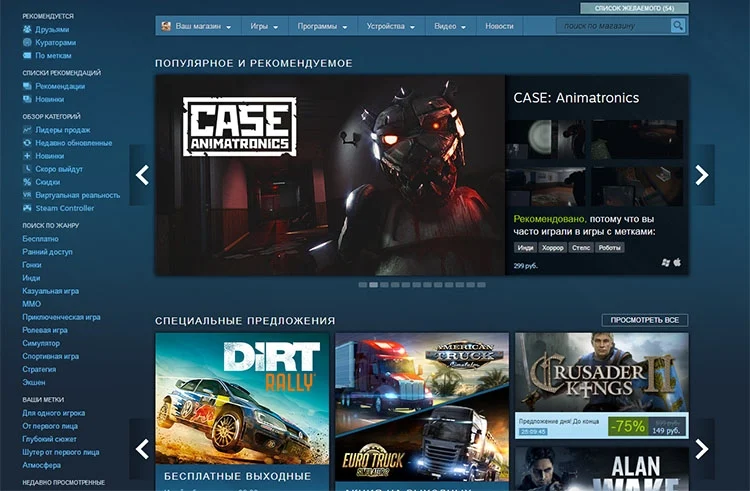Screen dimensions: 750x491
Task: Click the Windows platform icon on CASE panel
Action: pos(665,262)
